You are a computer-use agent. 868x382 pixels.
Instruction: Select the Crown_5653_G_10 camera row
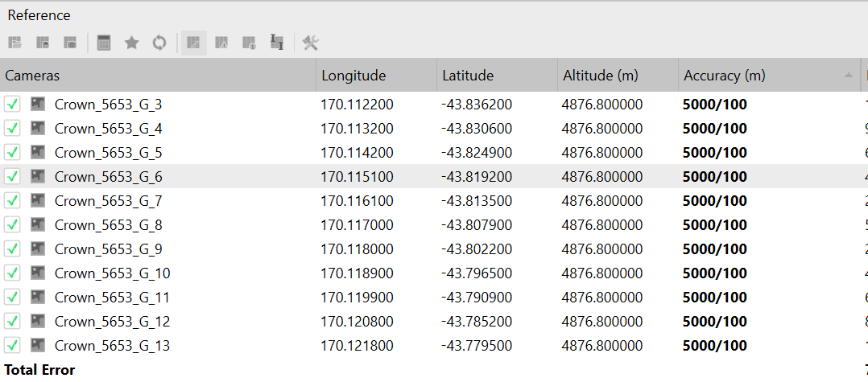tap(112, 273)
